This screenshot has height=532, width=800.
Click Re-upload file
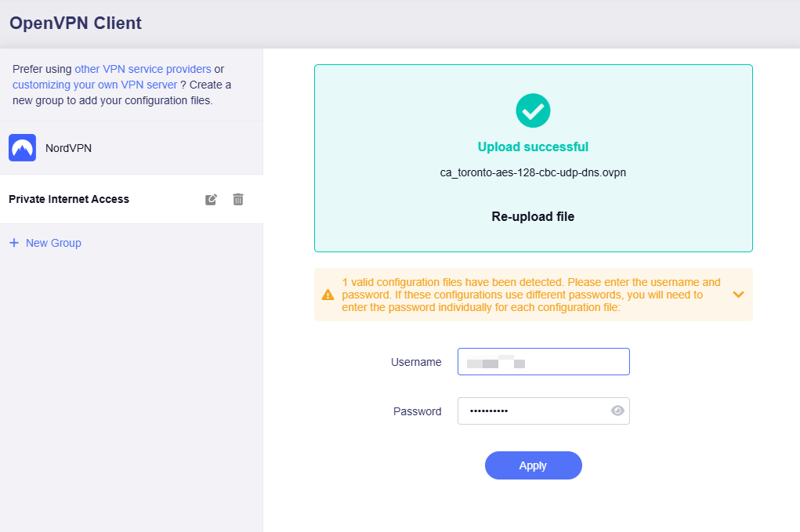533,216
